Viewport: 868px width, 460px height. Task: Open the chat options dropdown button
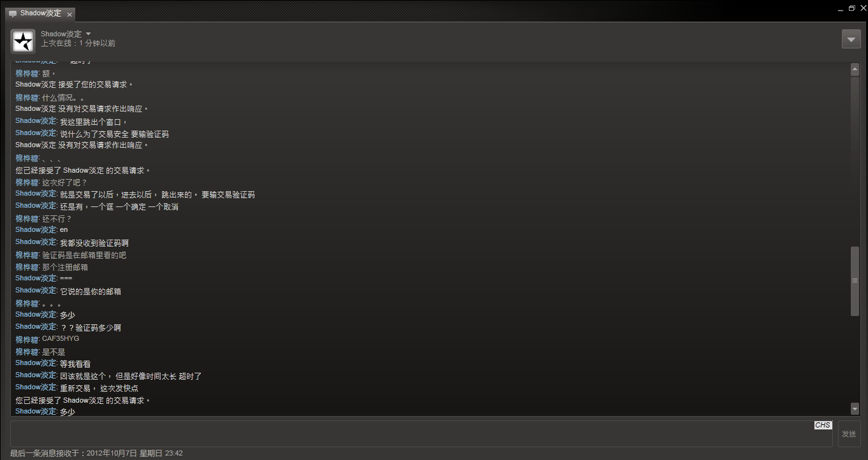(x=851, y=39)
